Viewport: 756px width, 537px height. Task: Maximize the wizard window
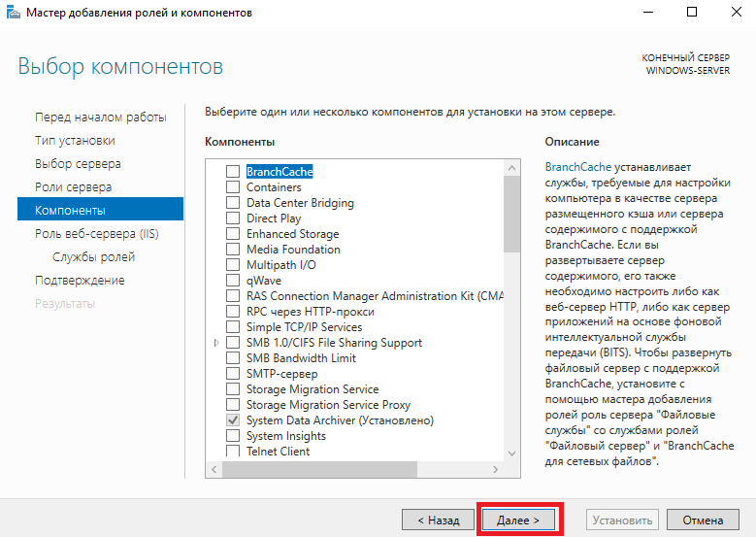pos(692,12)
